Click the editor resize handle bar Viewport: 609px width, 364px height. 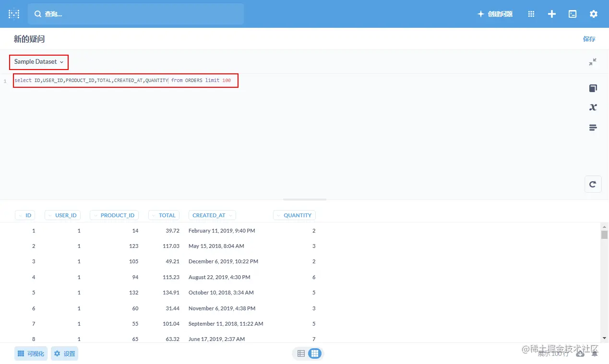tap(305, 200)
